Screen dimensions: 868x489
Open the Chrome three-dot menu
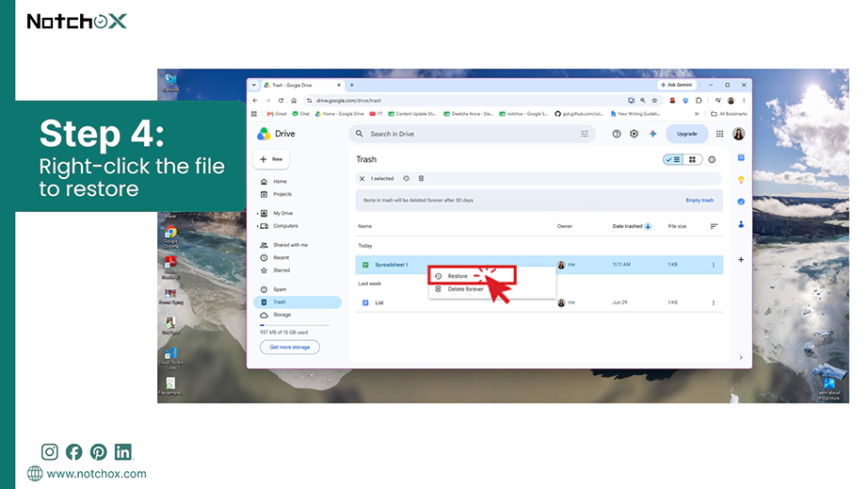coord(744,100)
